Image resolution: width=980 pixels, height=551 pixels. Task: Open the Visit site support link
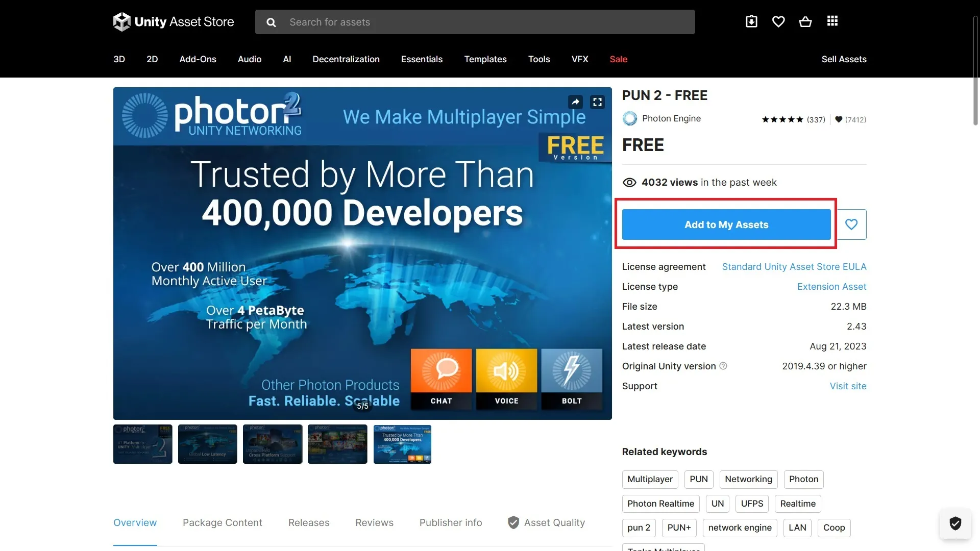(848, 386)
